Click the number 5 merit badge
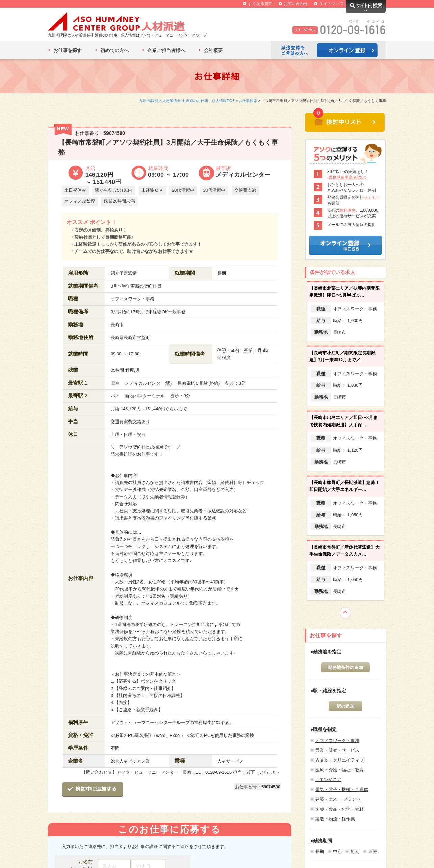 [318, 225]
